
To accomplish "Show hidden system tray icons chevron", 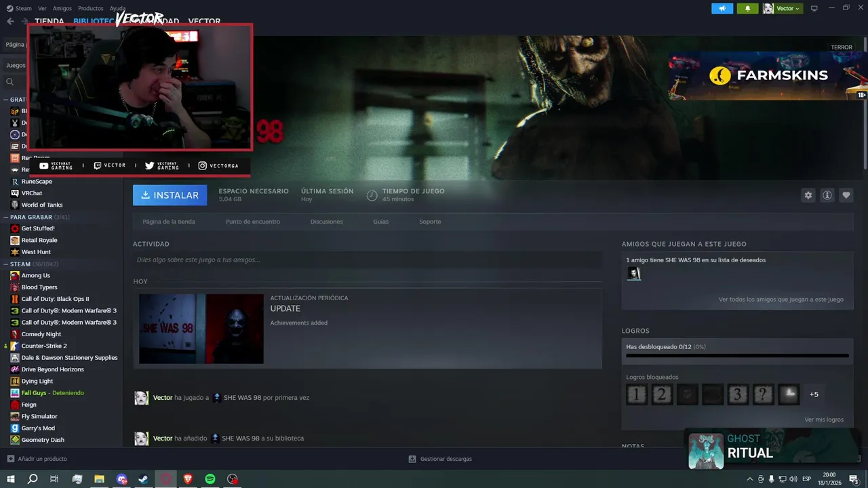I will tap(750, 479).
